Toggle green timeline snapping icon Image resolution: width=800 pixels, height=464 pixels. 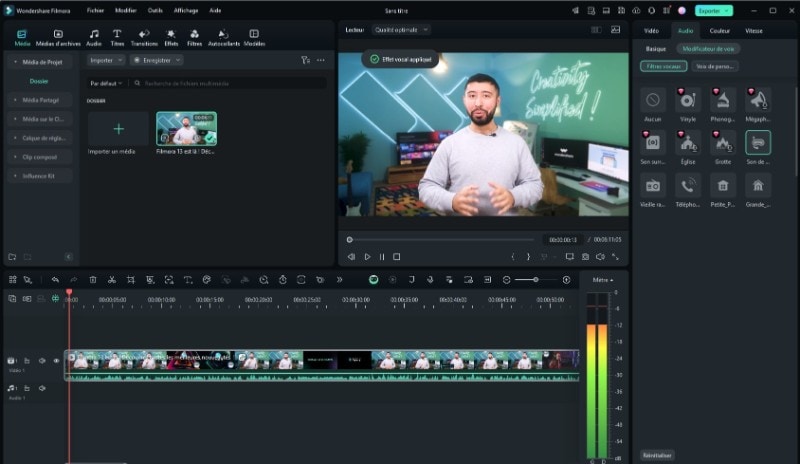coord(55,299)
